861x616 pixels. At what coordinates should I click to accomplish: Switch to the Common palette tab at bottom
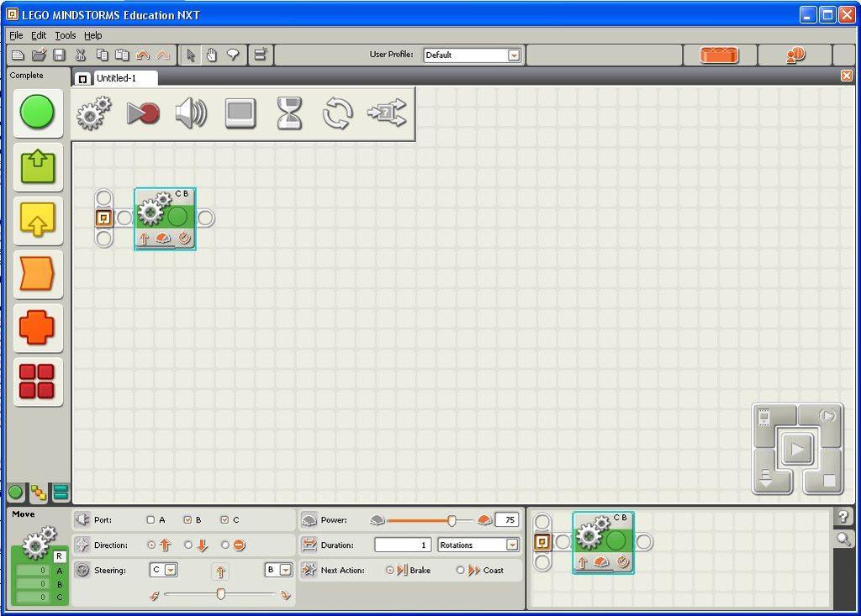(x=16, y=492)
